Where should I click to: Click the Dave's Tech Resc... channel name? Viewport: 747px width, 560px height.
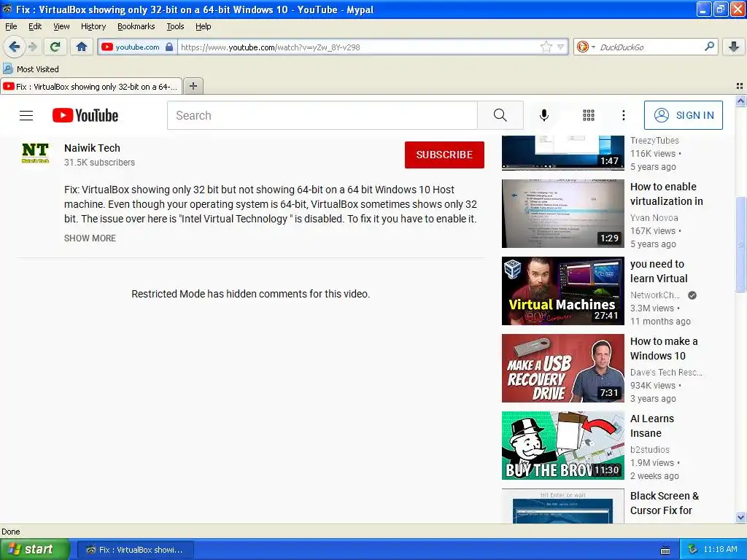click(666, 373)
